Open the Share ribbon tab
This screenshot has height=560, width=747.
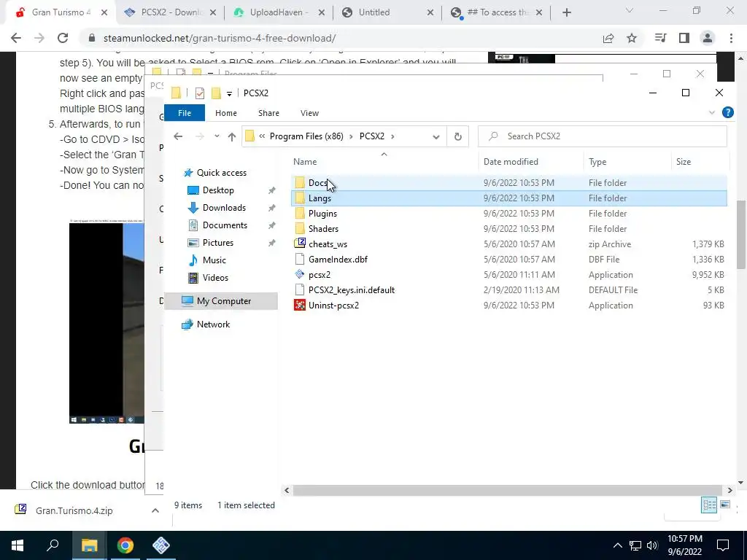click(268, 113)
